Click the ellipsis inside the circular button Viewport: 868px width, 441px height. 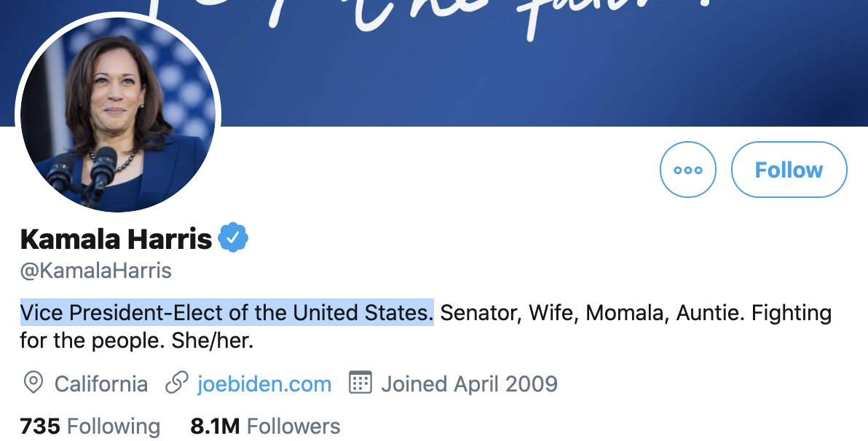[687, 169]
